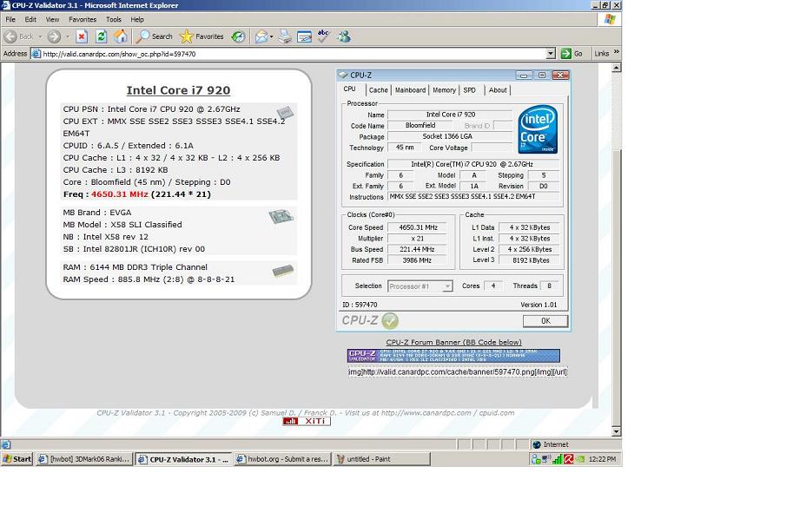Click the Bus Speed value 221.44 MHz

coord(417,249)
